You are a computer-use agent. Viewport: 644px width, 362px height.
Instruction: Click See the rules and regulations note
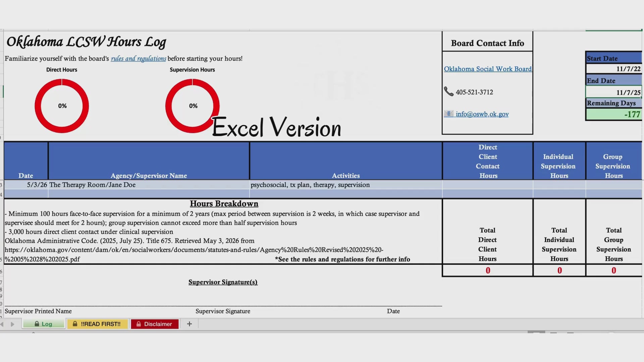(342, 259)
